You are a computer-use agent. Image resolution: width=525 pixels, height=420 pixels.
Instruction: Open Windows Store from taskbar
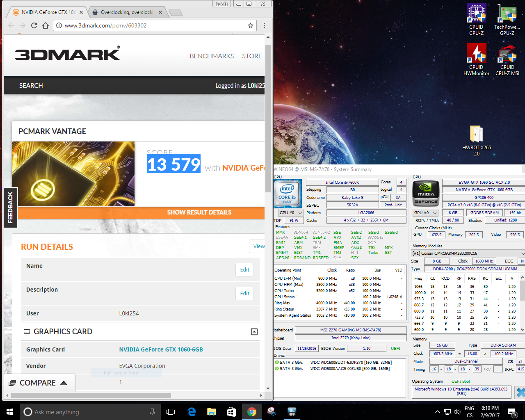(231, 412)
